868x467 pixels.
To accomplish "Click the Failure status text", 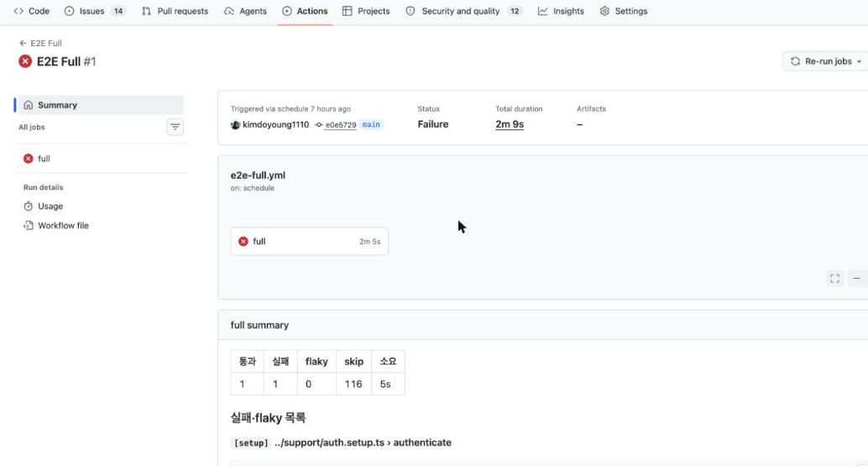I will click(433, 124).
